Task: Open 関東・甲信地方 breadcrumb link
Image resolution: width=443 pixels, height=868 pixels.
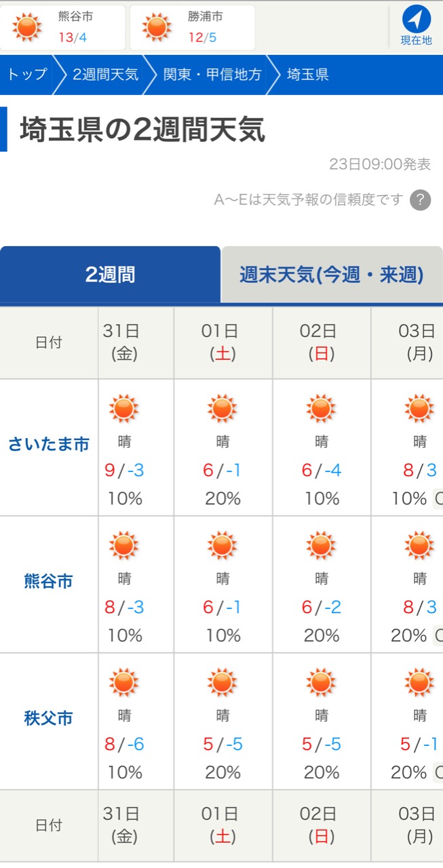Action: (x=212, y=75)
